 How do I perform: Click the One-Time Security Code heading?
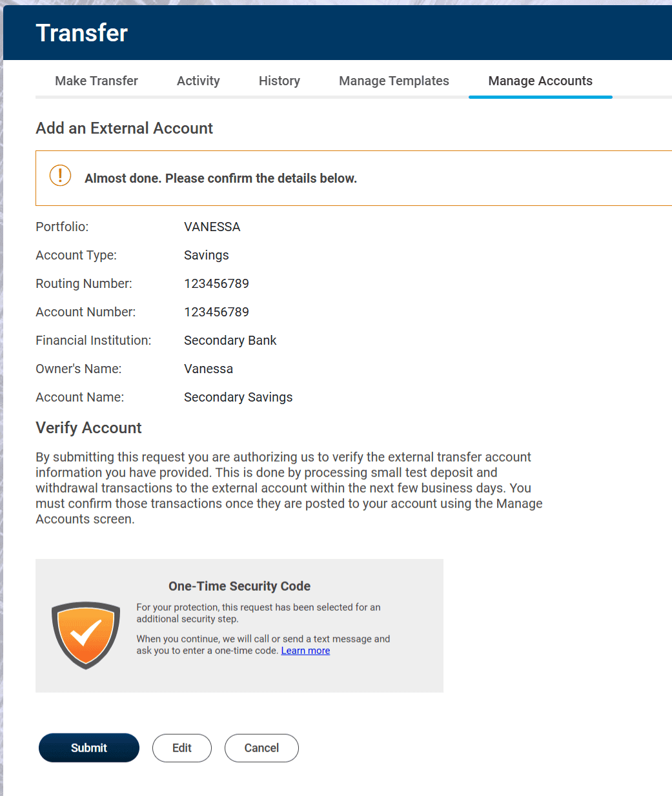pos(239,586)
